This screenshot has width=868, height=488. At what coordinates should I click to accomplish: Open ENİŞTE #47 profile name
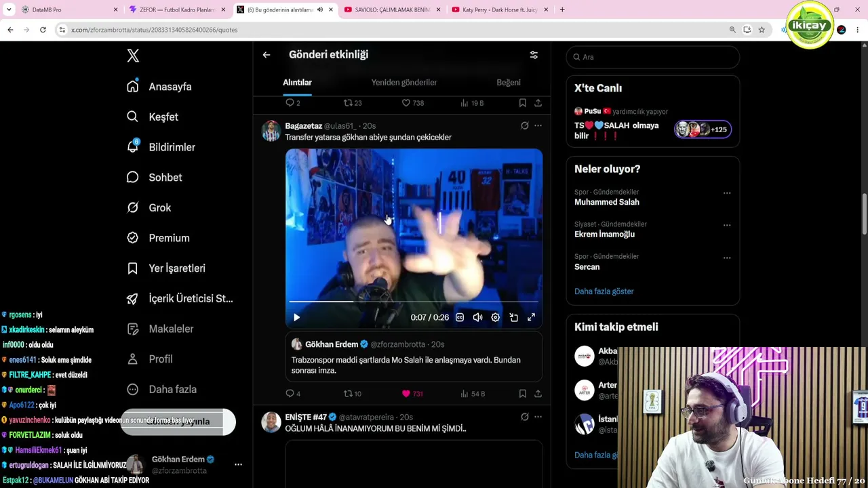(x=306, y=418)
